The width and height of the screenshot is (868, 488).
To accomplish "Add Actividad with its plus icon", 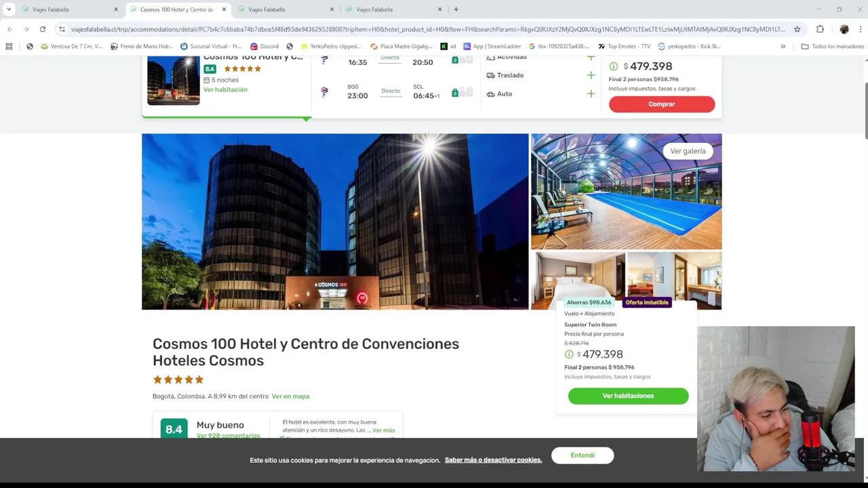I will (x=591, y=58).
